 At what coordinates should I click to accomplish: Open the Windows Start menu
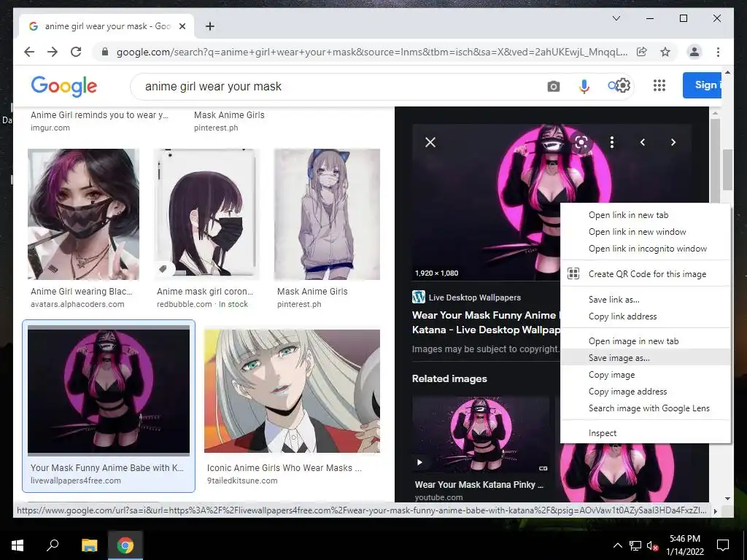[18, 545]
